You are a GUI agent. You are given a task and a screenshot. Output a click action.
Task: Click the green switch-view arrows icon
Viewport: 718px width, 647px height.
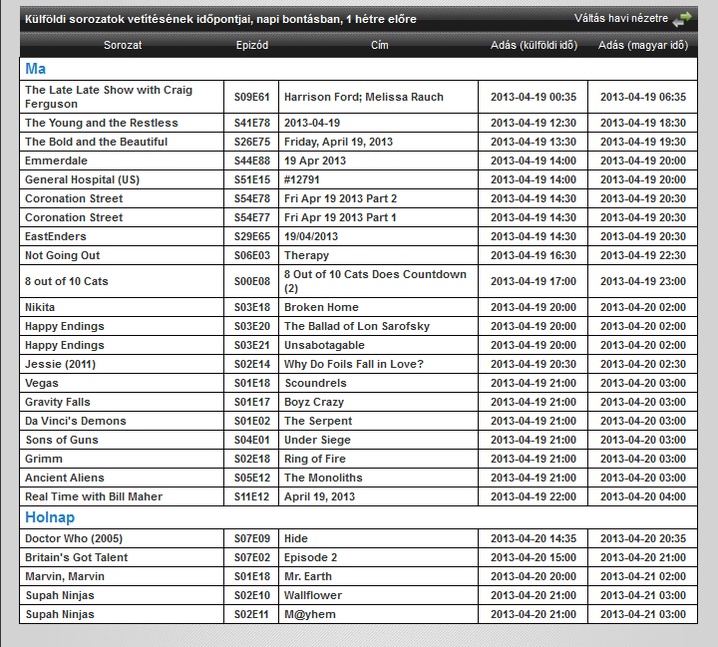pos(682,19)
